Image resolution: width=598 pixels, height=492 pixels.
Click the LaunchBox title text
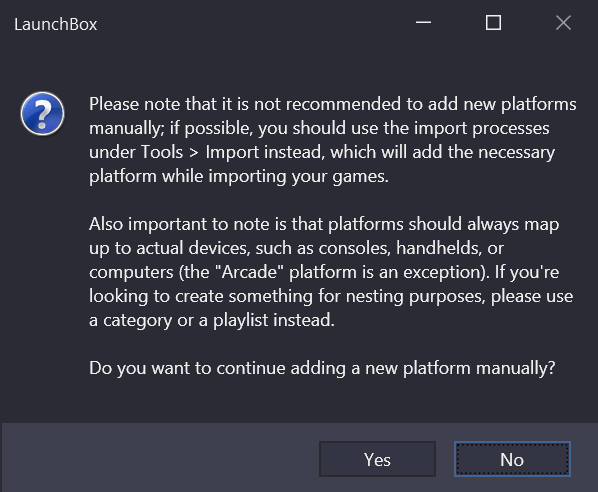coord(56,24)
